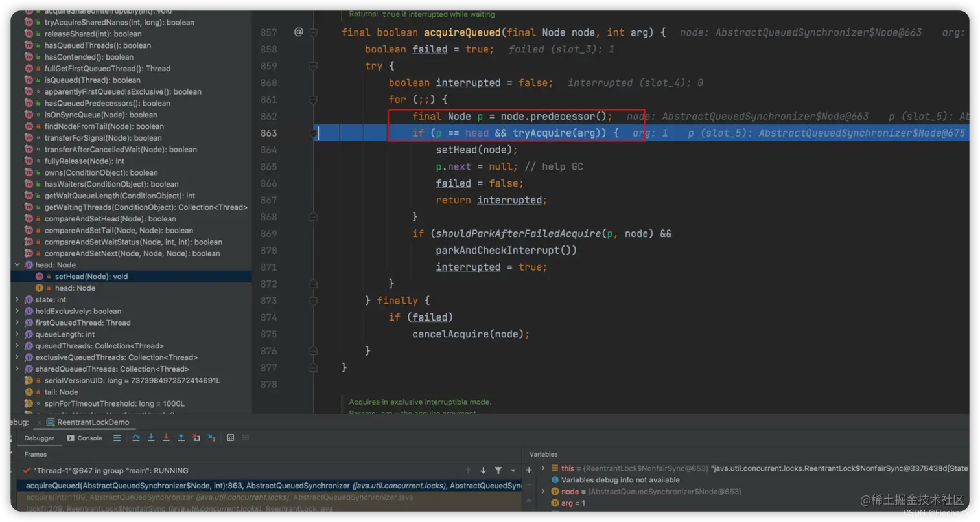Expand the queueLength: int property
Screen dimensions: 980x522
(x=17, y=334)
